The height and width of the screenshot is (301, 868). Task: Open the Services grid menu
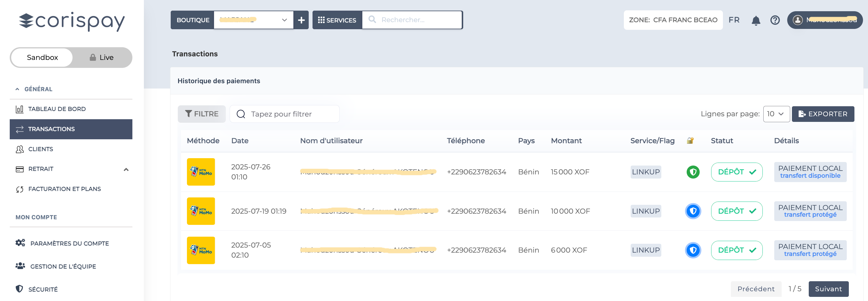point(337,20)
